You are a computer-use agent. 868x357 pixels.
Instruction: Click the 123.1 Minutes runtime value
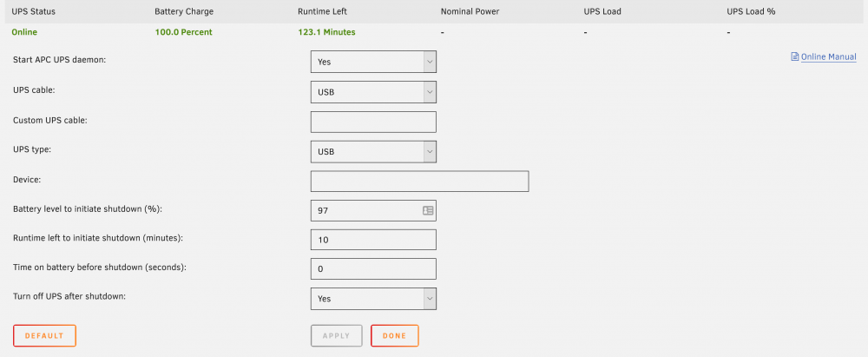(x=326, y=32)
